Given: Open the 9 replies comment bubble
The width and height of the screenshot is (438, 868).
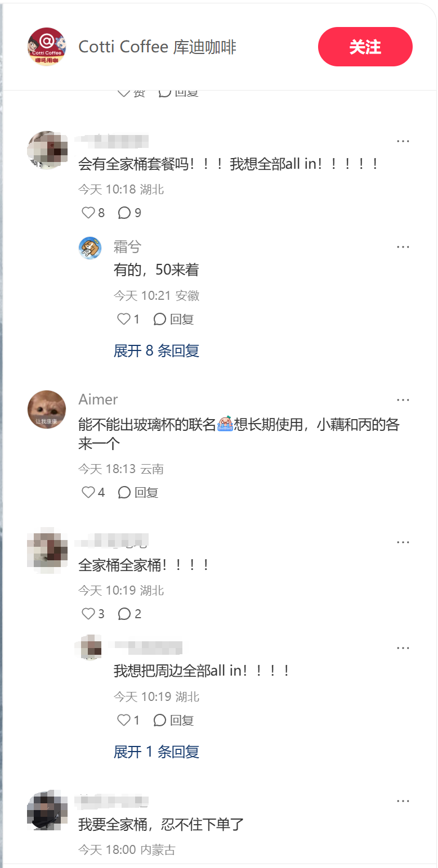Looking at the screenshot, I should (129, 213).
